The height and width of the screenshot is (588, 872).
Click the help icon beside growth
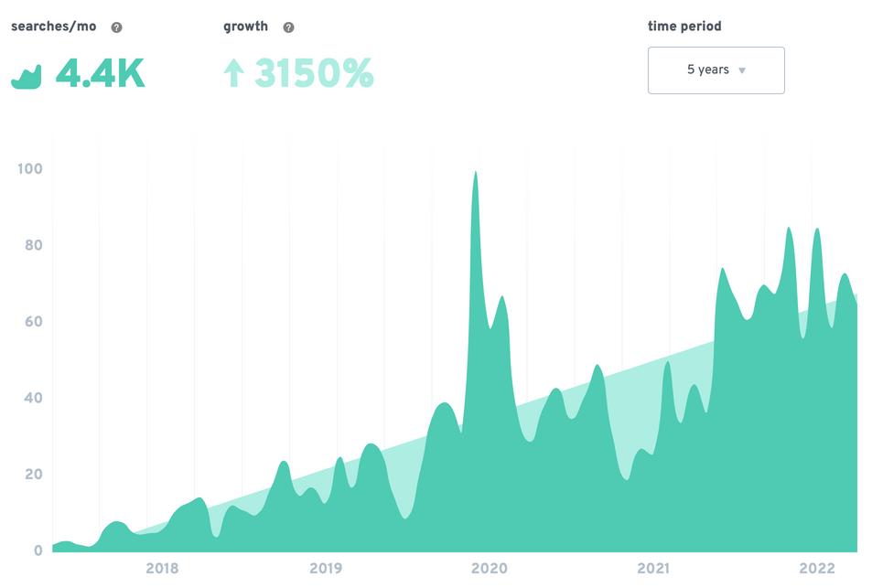288,27
